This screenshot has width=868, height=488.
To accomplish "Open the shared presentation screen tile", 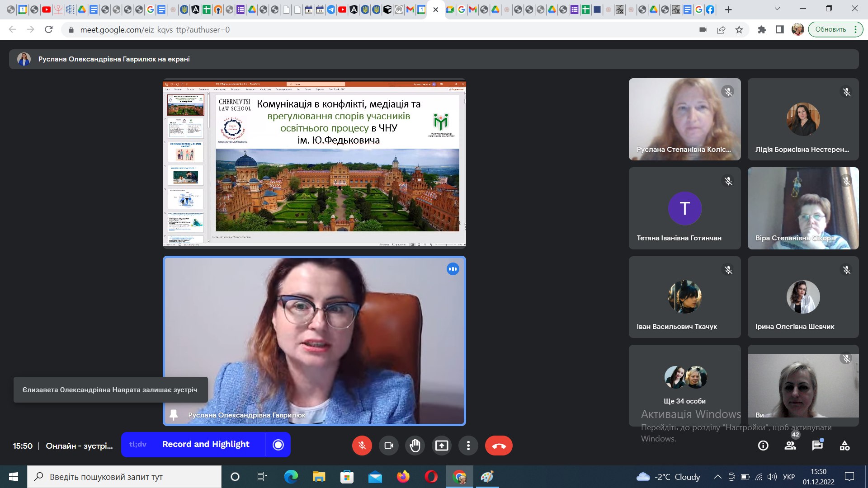I will (314, 163).
